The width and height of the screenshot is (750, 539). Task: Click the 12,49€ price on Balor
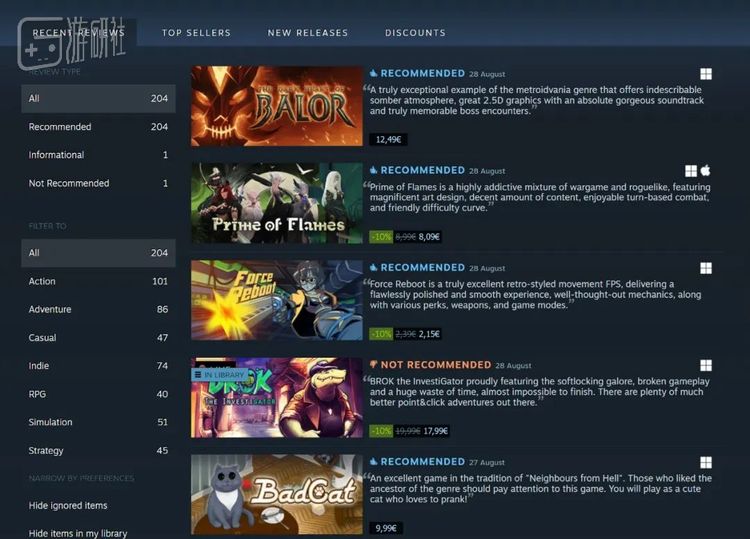pyautogui.click(x=388, y=140)
